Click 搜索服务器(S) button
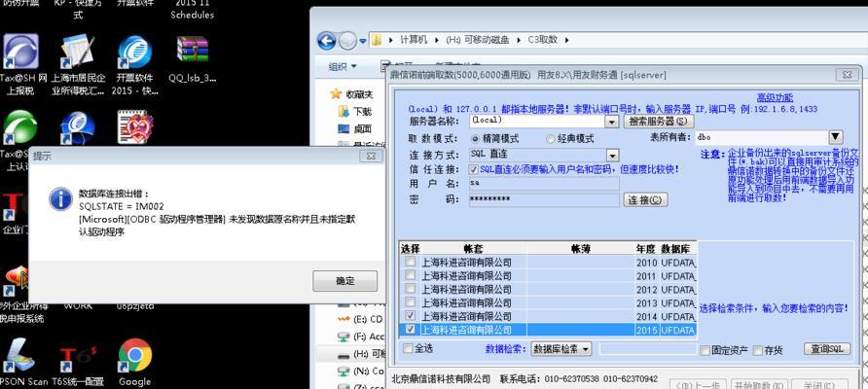The width and height of the screenshot is (868, 389). tap(658, 121)
